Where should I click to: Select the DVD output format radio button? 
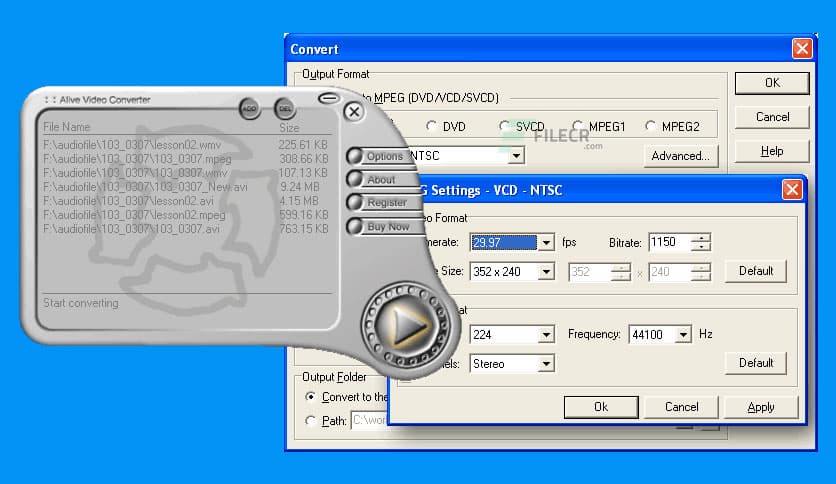pos(431,126)
